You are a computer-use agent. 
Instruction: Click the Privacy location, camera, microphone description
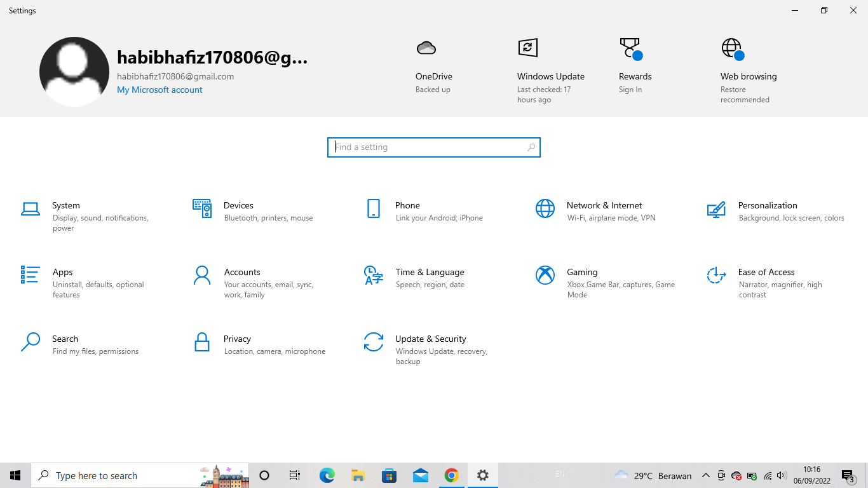point(275,351)
